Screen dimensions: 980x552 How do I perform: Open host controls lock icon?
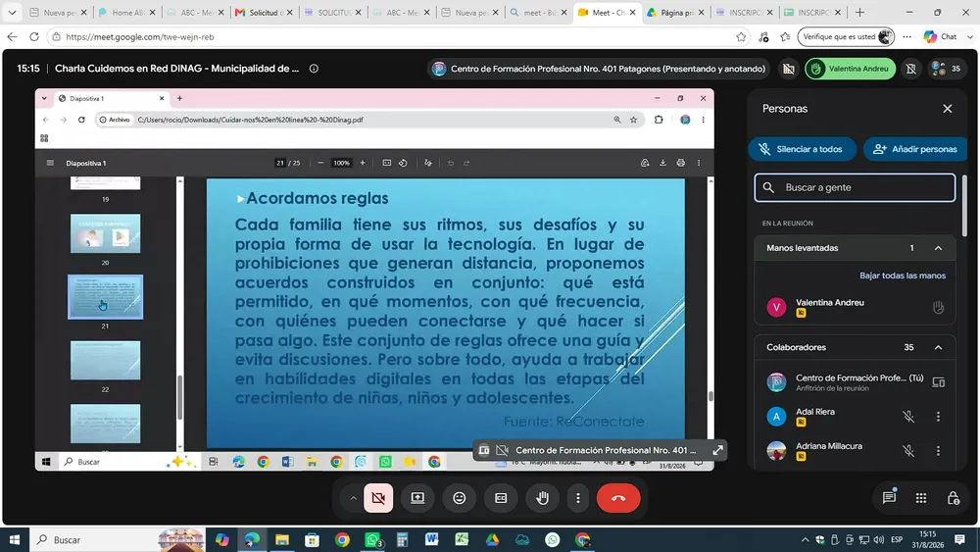point(954,498)
